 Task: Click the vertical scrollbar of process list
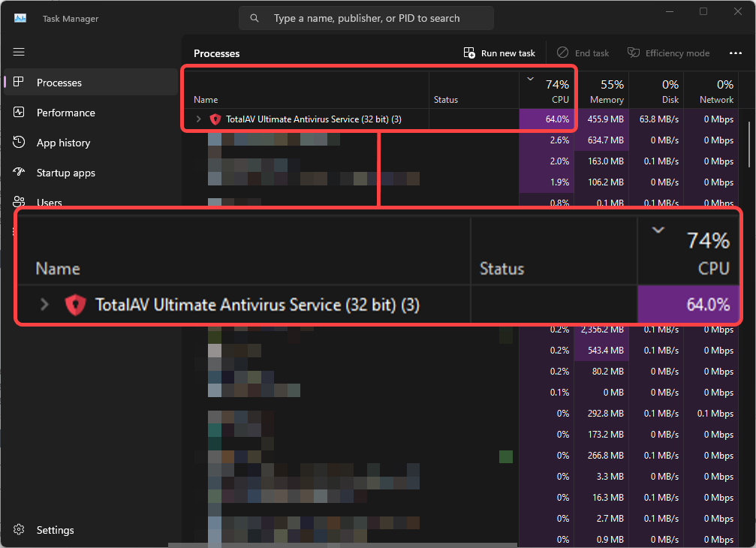tap(748, 143)
